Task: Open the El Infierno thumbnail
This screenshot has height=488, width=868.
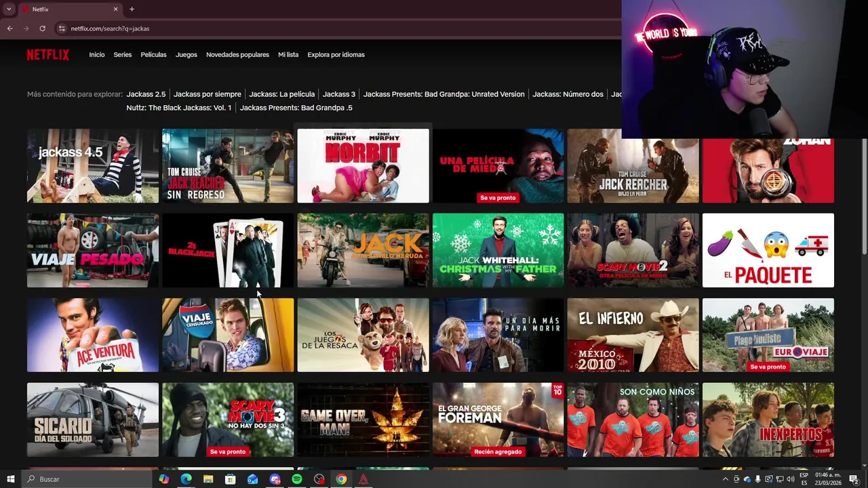Action: (633, 335)
